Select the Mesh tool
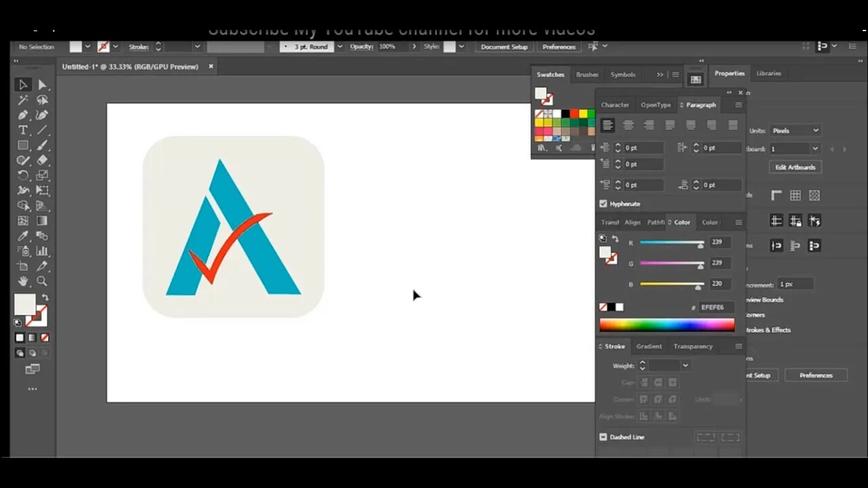 point(22,220)
